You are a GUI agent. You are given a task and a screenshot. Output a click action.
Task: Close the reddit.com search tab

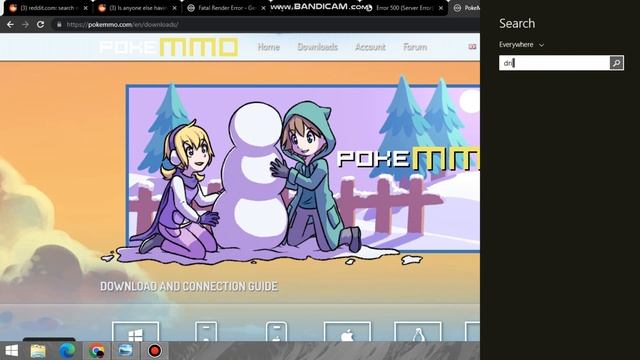click(x=85, y=8)
